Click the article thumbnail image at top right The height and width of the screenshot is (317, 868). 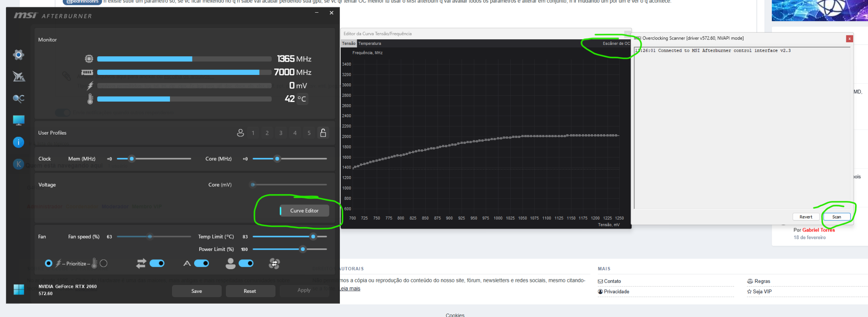click(820, 10)
